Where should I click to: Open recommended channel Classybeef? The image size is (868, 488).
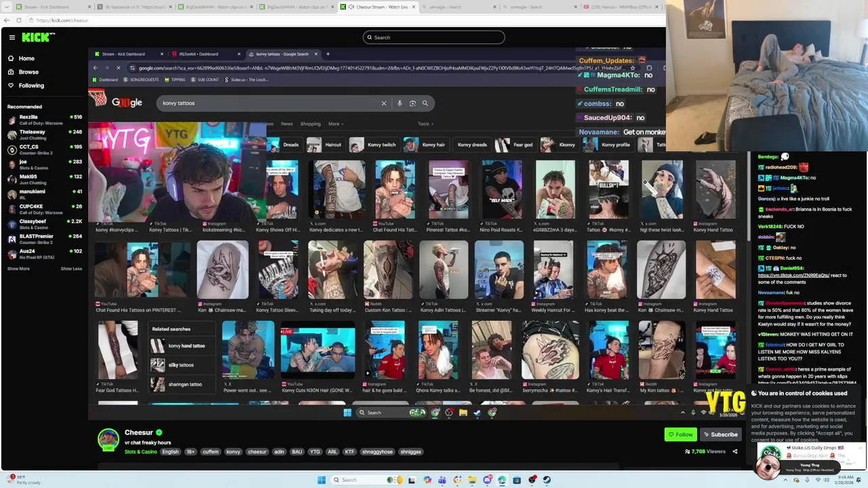(x=44, y=224)
